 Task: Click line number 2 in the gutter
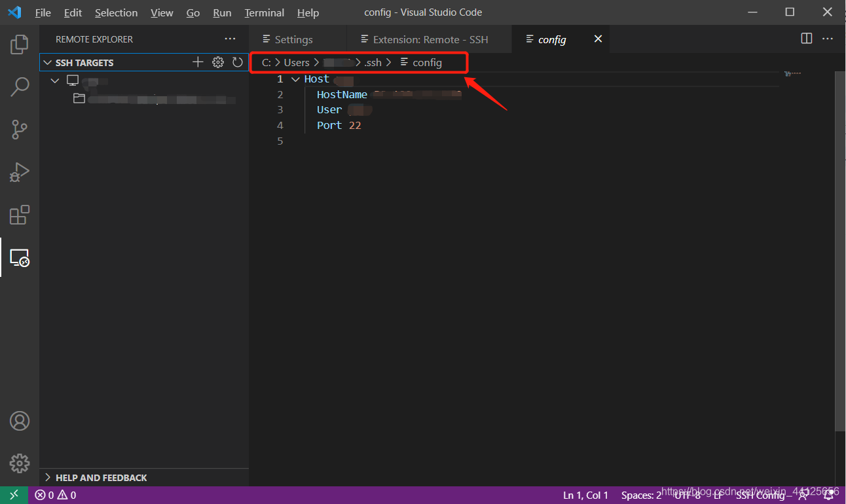pos(280,95)
